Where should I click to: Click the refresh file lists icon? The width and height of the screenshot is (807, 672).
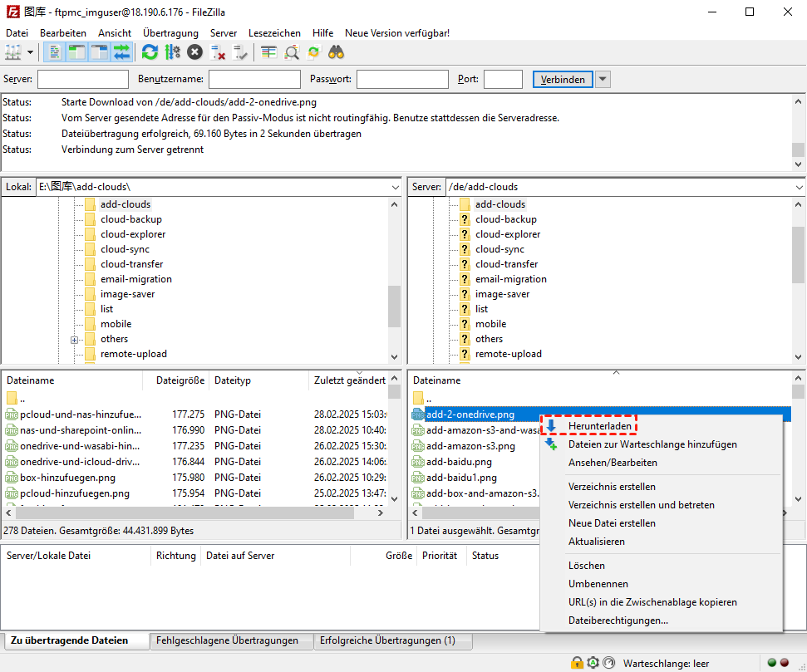click(x=150, y=52)
